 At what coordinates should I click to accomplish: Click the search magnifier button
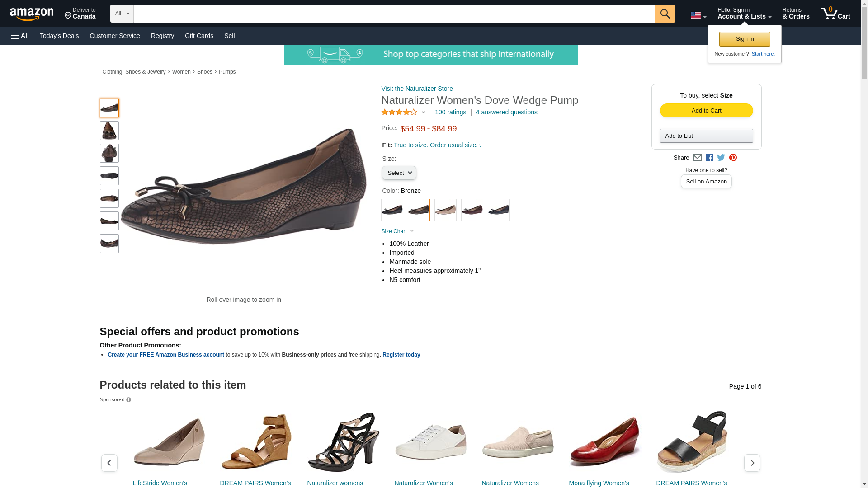[665, 14]
